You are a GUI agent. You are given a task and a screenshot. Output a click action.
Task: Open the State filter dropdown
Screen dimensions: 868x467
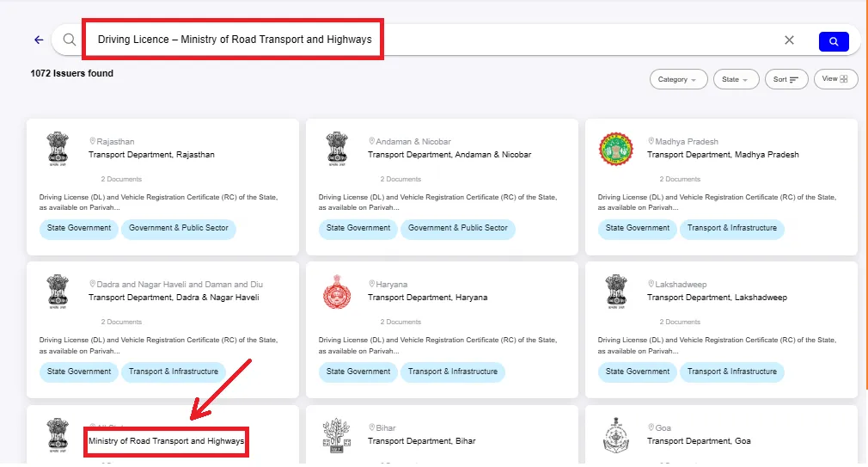point(736,79)
